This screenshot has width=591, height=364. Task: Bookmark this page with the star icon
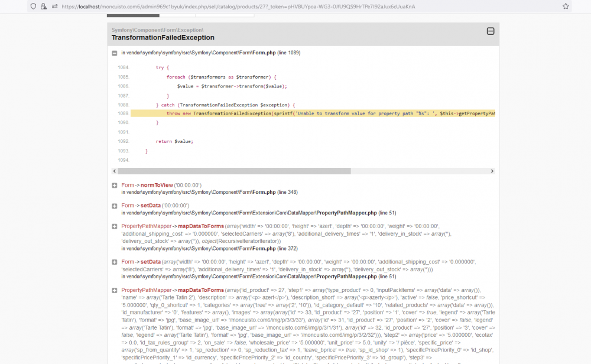(566, 6)
